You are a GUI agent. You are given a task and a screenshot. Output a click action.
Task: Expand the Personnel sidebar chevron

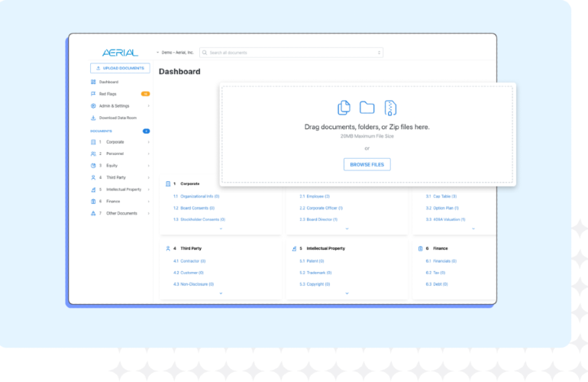(x=148, y=154)
